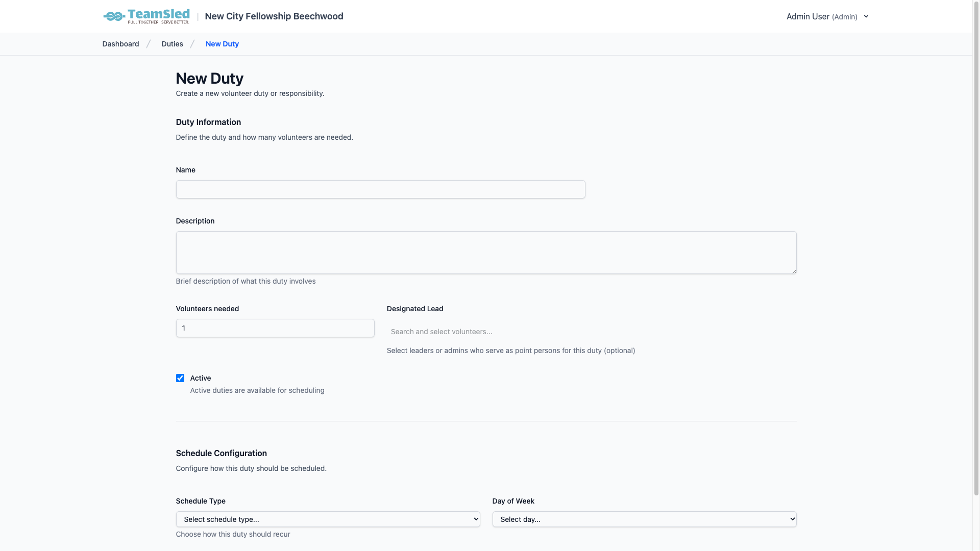980x551 pixels.
Task: Focus the Name input field
Action: point(380,189)
